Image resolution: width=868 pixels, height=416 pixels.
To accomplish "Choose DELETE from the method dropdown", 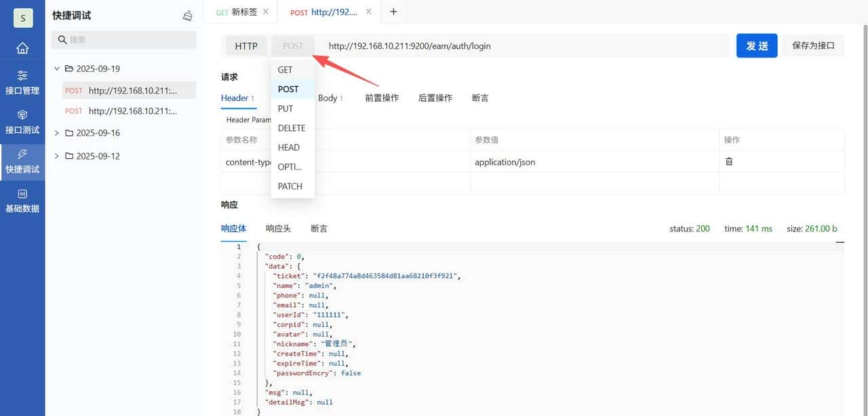I will coord(292,128).
